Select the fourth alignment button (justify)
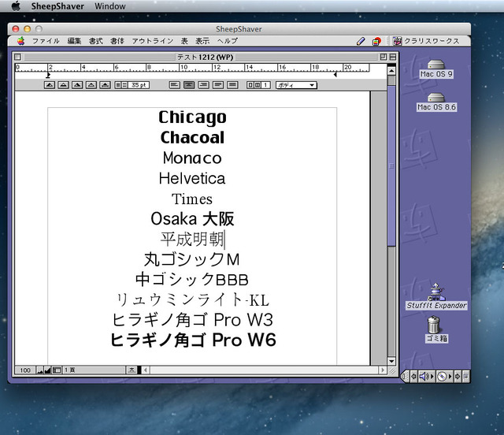The image size is (504, 435). (x=218, y=85)
